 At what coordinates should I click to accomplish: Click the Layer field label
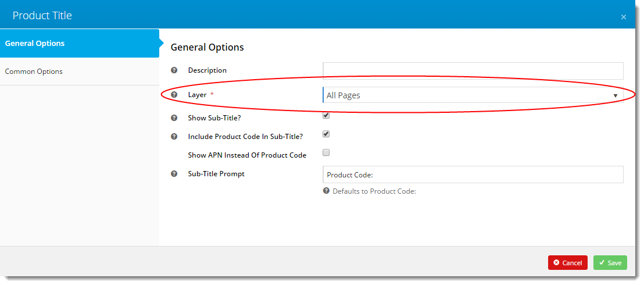point(198,95)
